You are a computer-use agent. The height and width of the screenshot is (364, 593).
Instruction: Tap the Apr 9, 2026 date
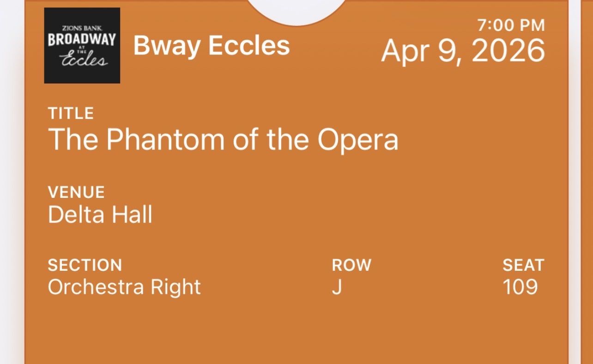[x=463, y=51]
